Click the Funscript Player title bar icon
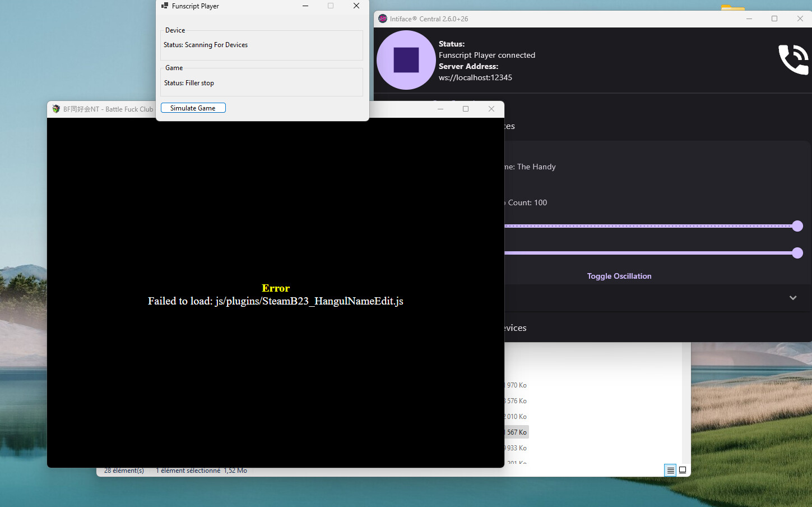The width and height of the screenshot is (812, 507). coord(165,6)
